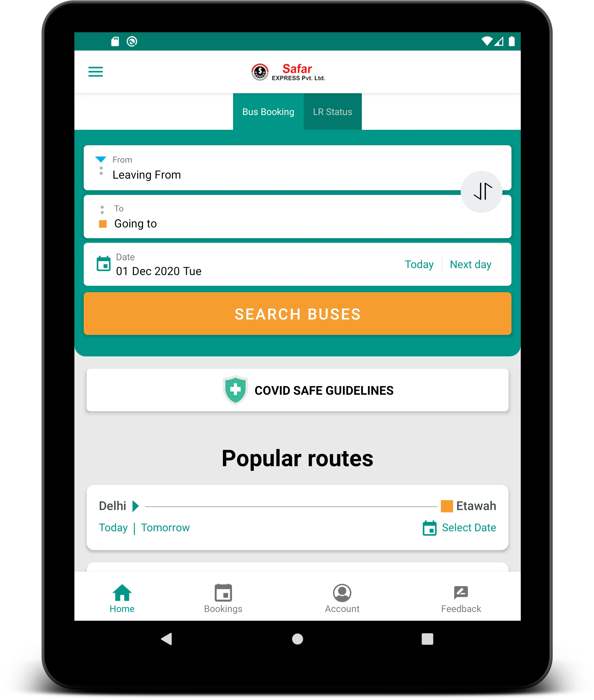
Task: Switch to the LR Status tab
Action: (x=332, y=111)
